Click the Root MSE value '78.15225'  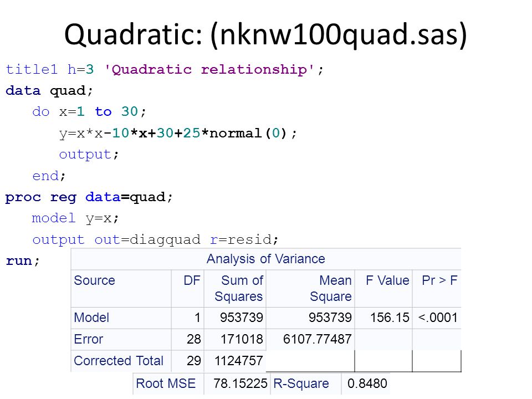click(241, 383)
